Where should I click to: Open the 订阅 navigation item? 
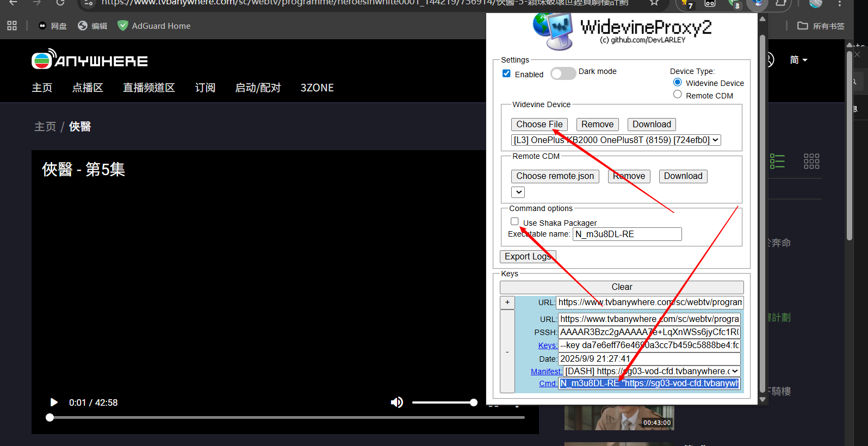pyautogui.click(x=205, y=88)
